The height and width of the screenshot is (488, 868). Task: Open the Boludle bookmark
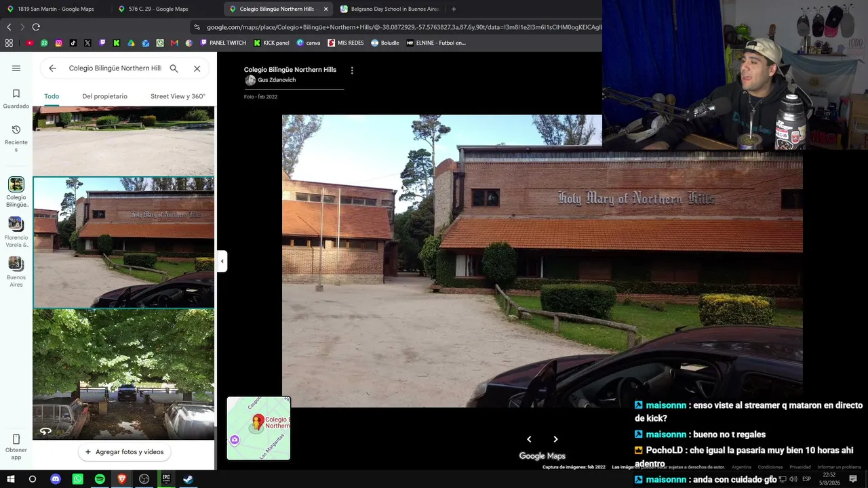coord(385,43)
